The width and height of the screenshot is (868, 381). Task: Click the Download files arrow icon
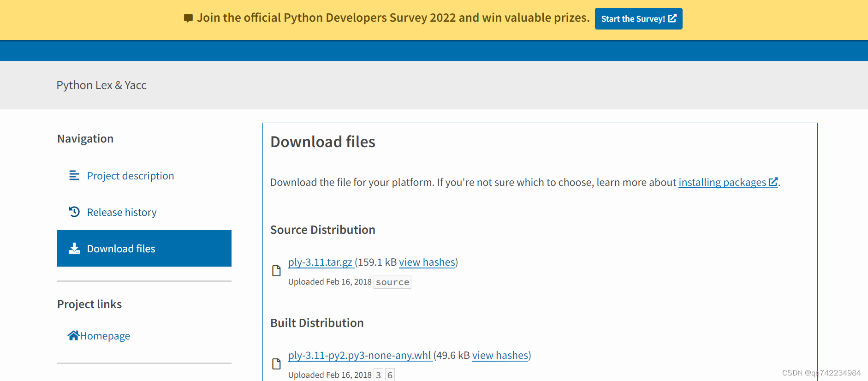point(74,249)
